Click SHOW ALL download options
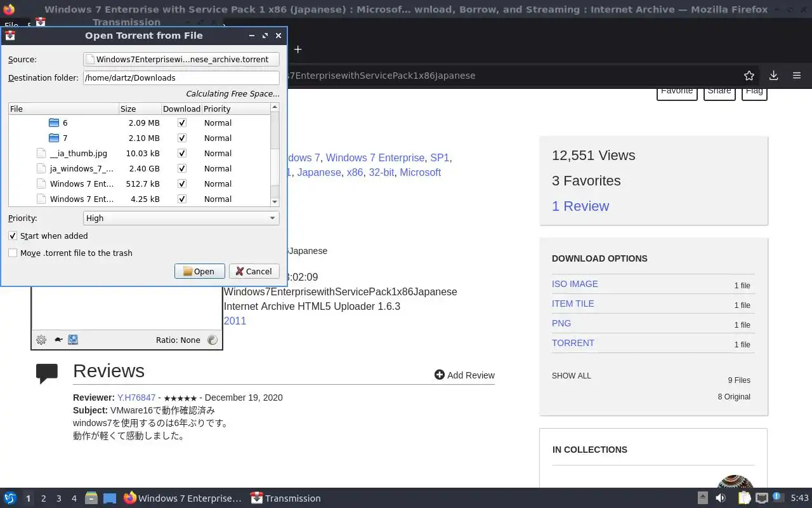The height and width of the screenshot is (508, 812). [x=571, y=375]
